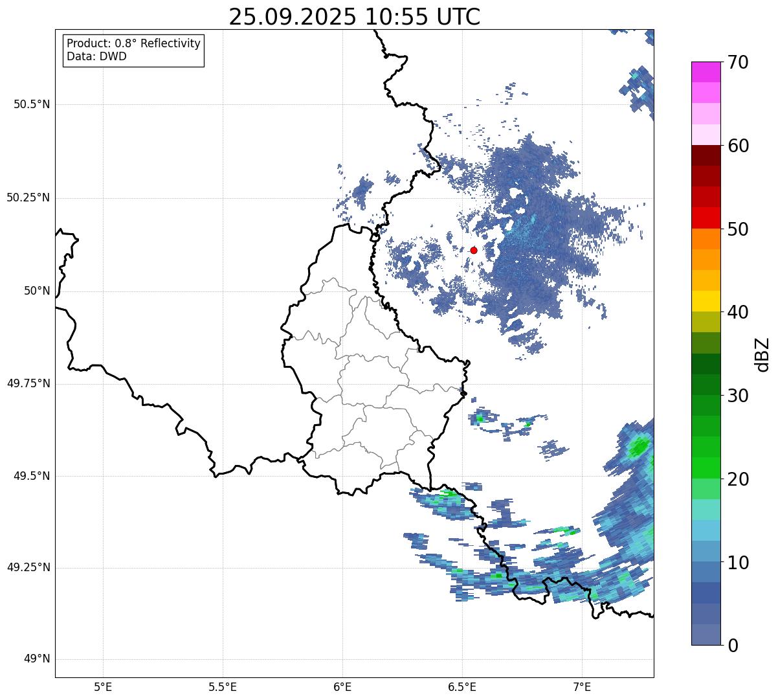
Task: Click the dBZ colorbar axis label
Action: (762, 354)
